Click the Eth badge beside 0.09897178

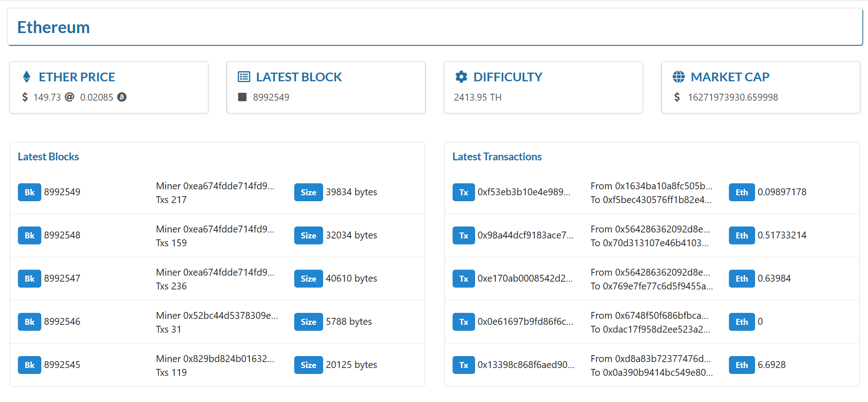click(742, 192)
